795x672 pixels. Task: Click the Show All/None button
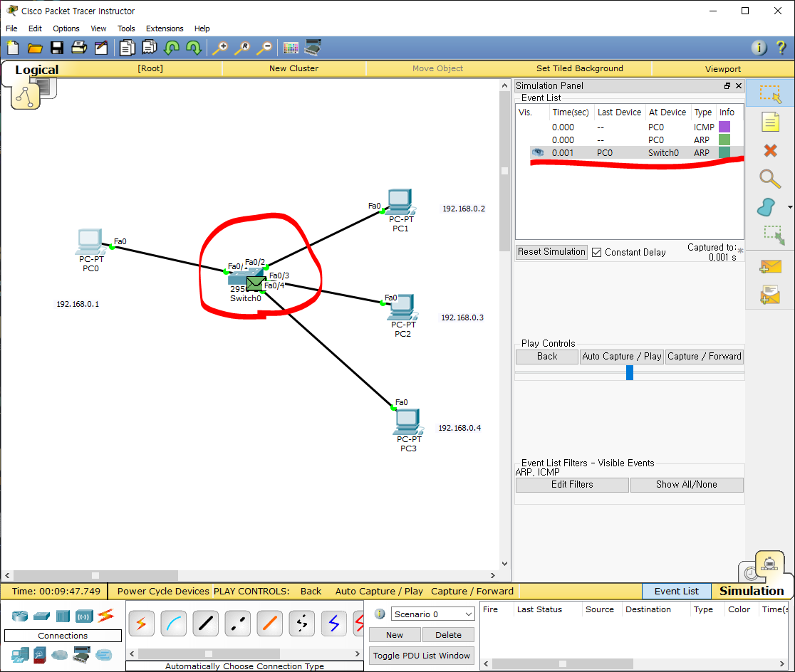point(687,485)
